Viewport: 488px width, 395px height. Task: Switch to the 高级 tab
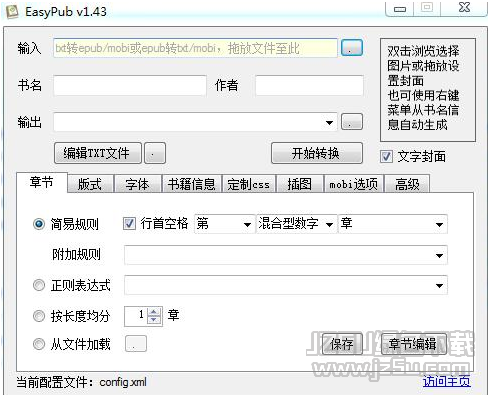[x=407, y=184]
